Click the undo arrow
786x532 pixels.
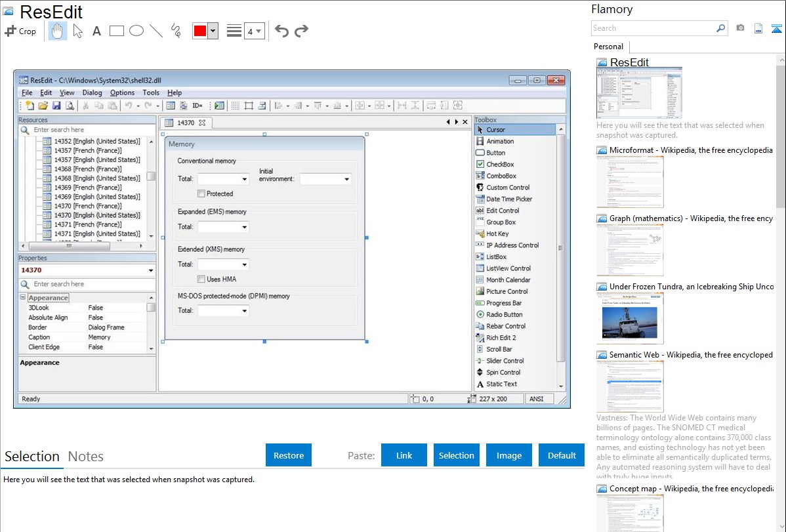pyautogui.click(x=281, y=31)
